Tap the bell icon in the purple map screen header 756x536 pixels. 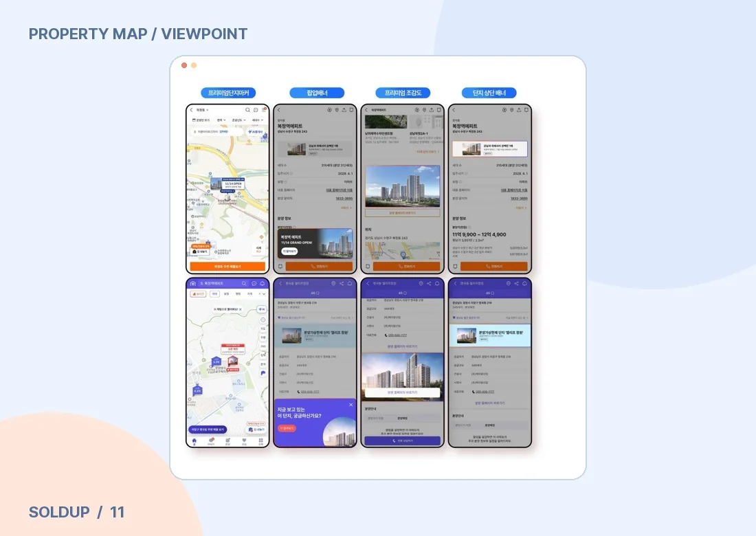(263, 283)
